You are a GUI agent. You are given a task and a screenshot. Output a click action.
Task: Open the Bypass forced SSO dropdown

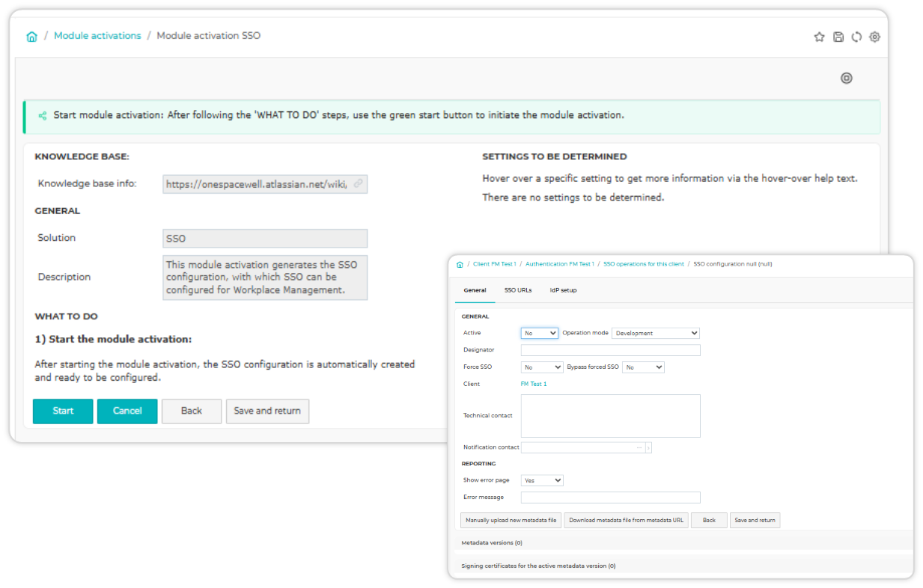click(643, 367)
